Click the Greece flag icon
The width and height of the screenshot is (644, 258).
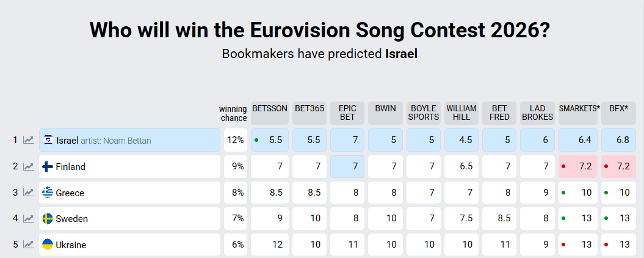[x=47, y=193]
